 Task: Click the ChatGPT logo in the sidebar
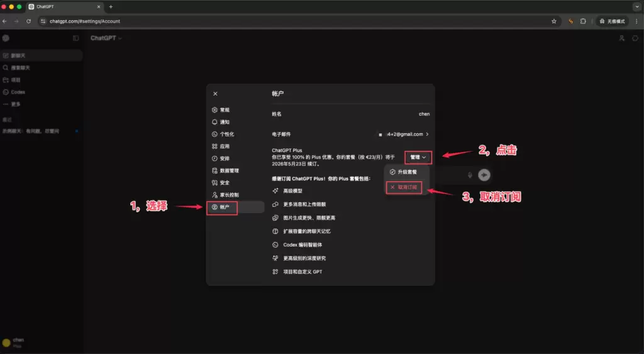[x=6, y=38]
